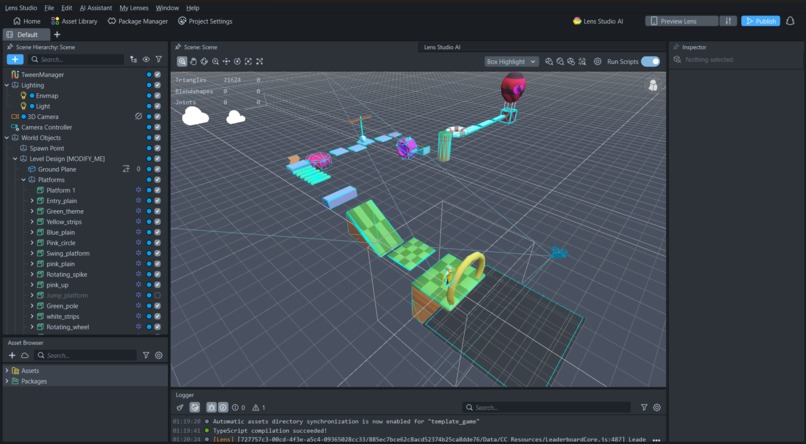
Task: Open the File menu
Action: point(49,8)
